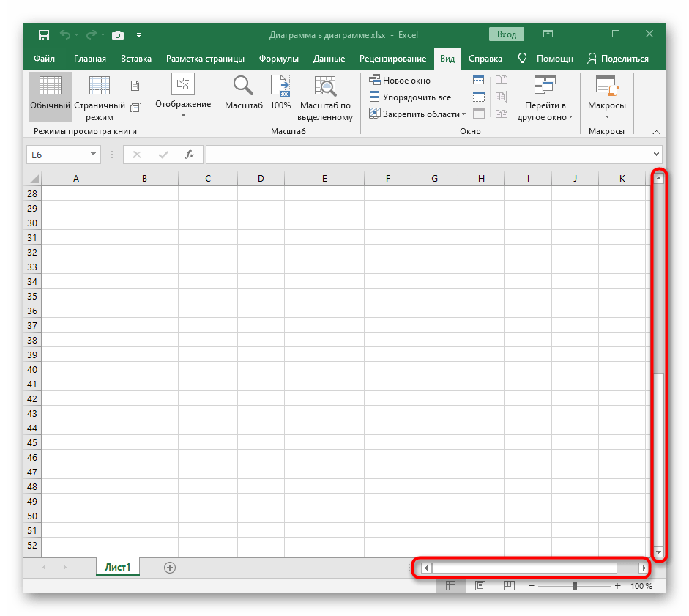Collapse the ribbon with the chevron
This screenshot has width=689, height=616.
point(657,132)
